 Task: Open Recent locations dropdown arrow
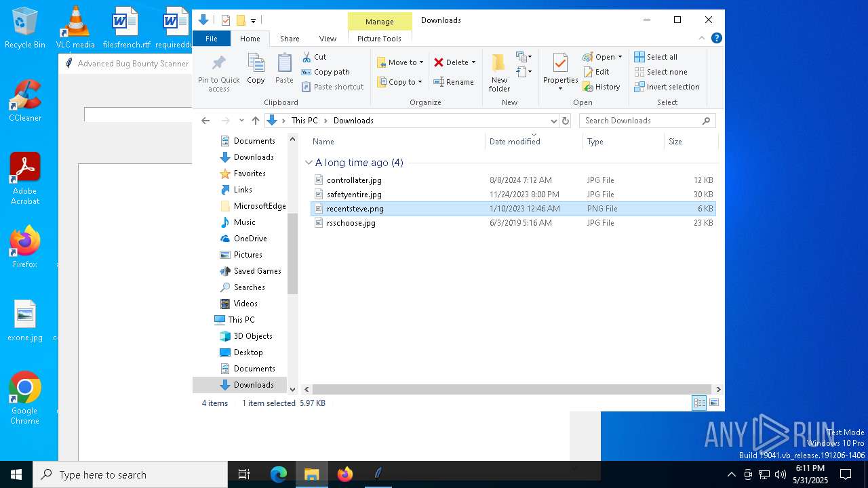pos(241,121)
